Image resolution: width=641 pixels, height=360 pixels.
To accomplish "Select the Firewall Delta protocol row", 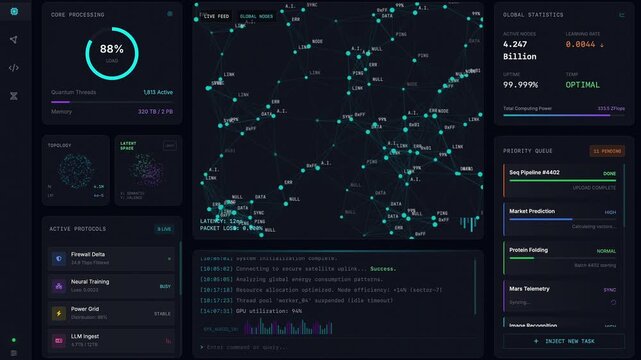I will click(111, 259).
